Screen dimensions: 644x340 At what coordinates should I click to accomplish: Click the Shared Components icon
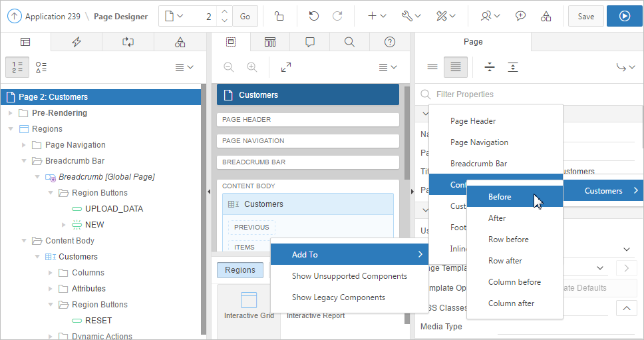click(546, 16)
